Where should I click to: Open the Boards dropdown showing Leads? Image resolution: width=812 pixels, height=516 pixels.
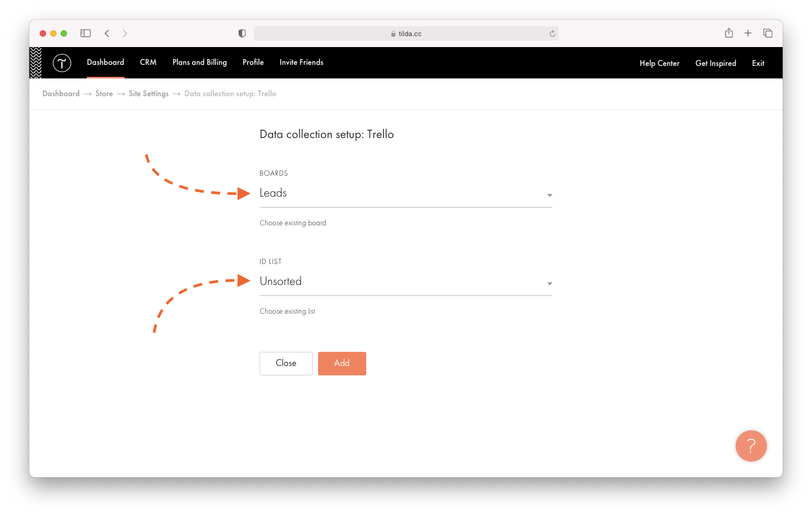tap(406, 193)
